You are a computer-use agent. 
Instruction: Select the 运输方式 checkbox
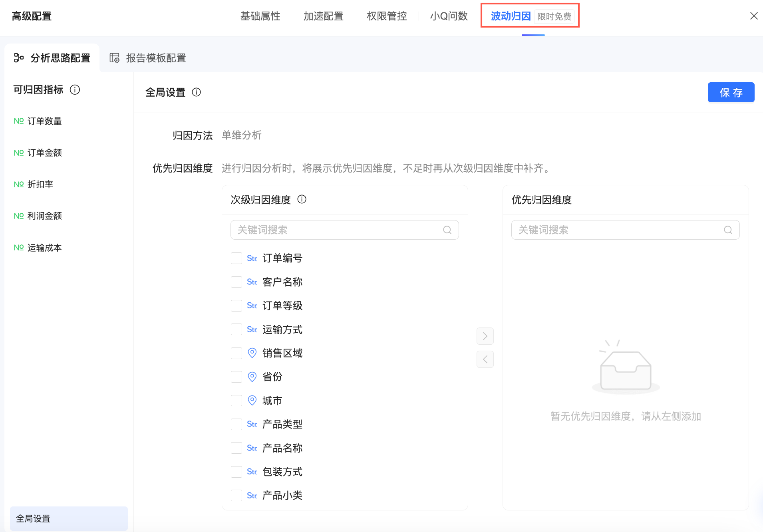[x=236, y=330]
